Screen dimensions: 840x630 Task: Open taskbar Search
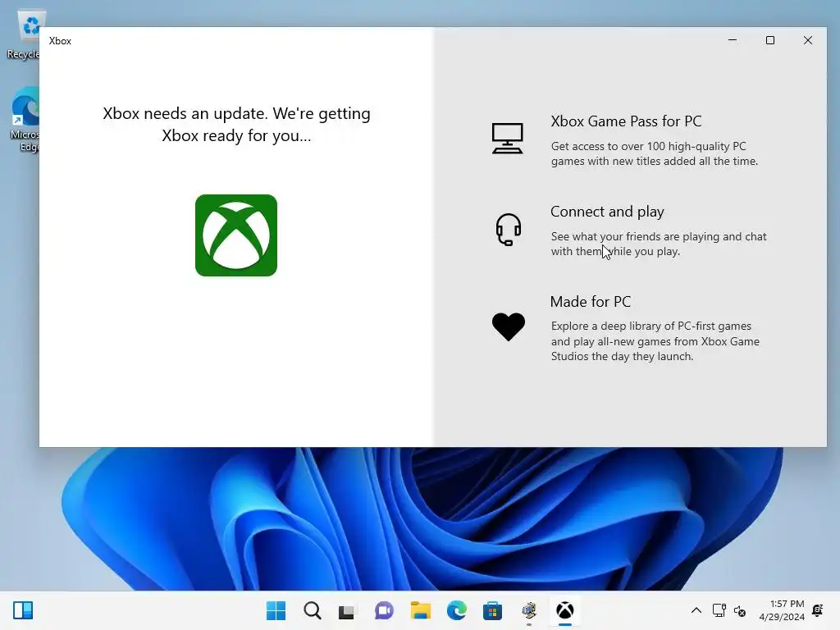coord(313,610)
